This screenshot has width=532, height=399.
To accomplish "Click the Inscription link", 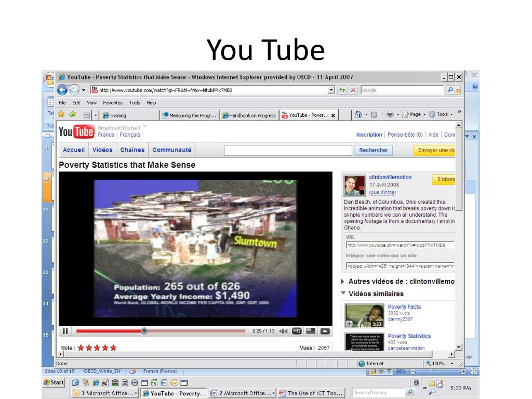I will pos(369,135).
